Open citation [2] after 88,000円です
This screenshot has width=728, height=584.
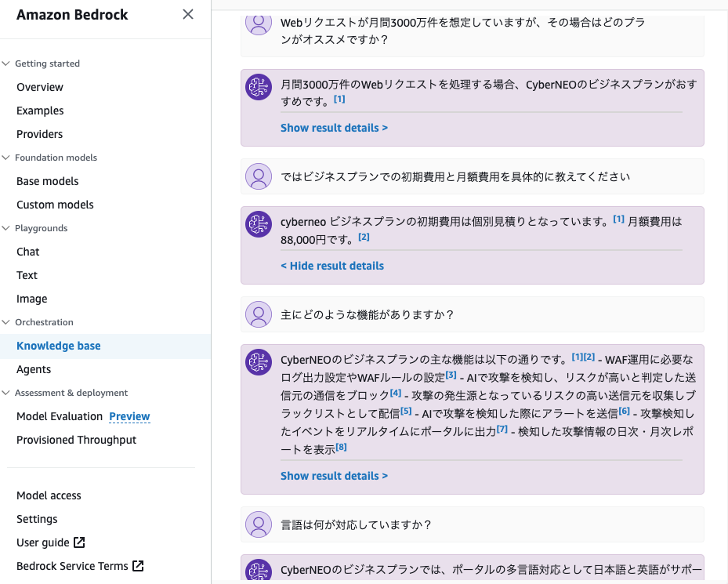coord(364,237)
